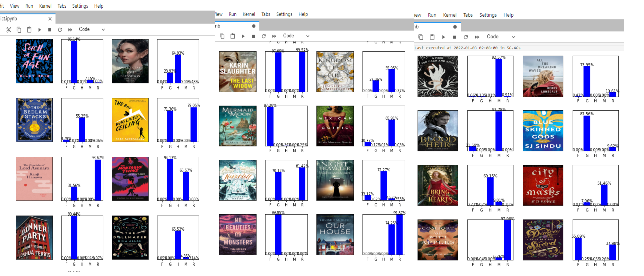The width and height of the screenshot is (644, 276).
Task: Click unsaved dot on right notebook tab
Action: (455, 27)
